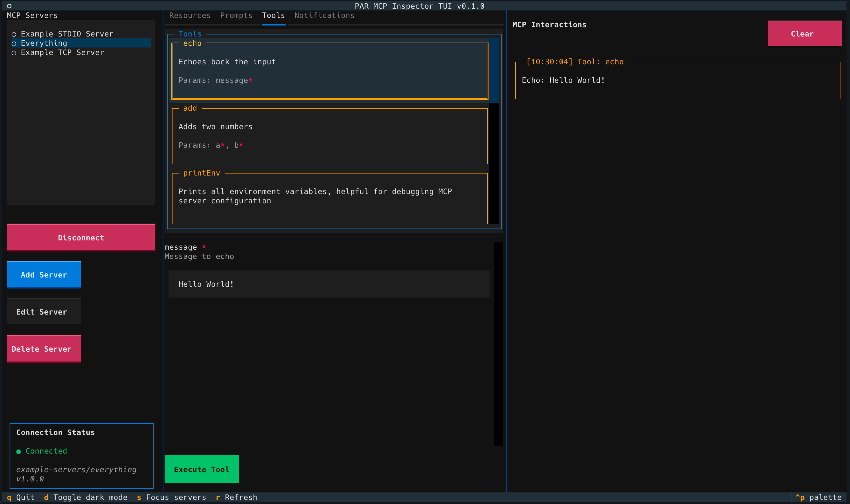Click the Edit Server button

[44, 311]
